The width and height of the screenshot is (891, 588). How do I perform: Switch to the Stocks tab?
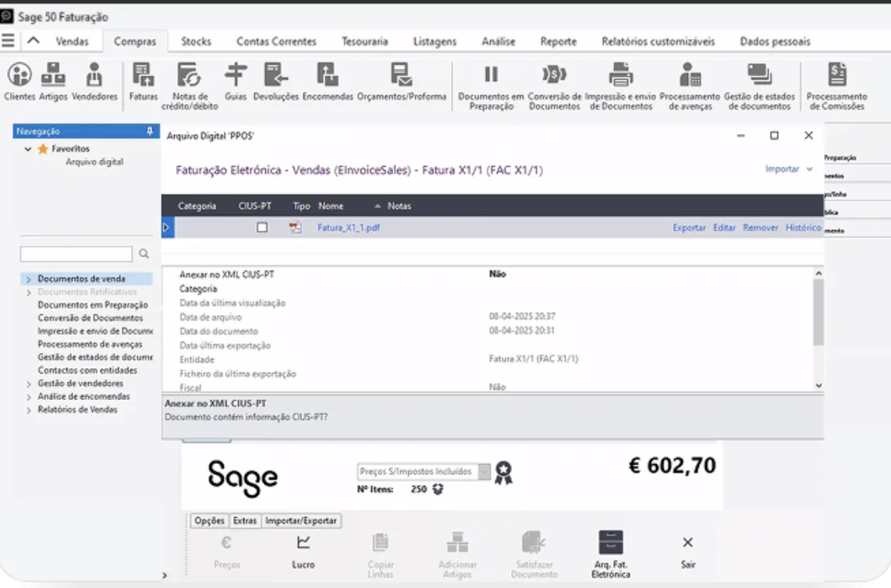click(196, 41)
